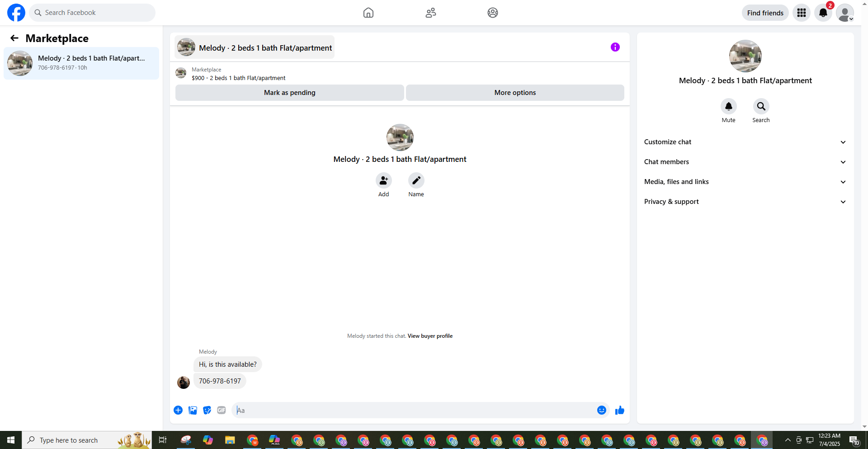Click the Add people icon
This screenshot has width=868, height=449.
384,180
